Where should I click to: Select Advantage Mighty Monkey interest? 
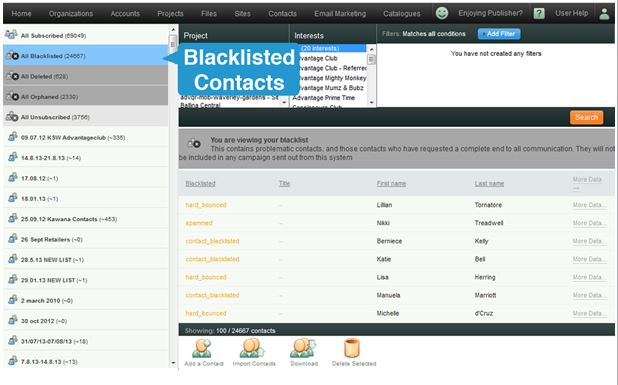coord(332,78)
